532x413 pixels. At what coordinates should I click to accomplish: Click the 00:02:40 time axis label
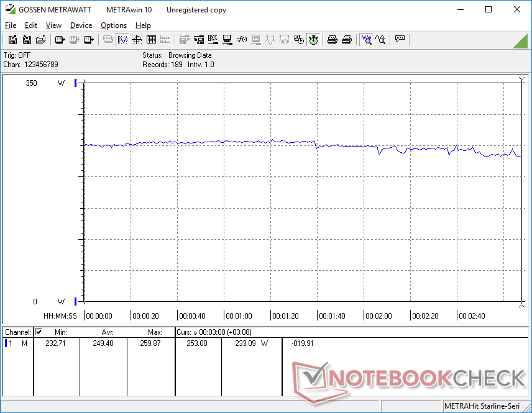point(472,315)
